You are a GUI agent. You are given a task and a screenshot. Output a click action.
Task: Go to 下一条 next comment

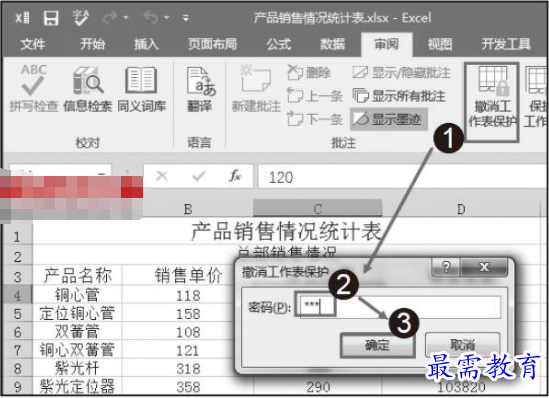[x=314, y=119]
